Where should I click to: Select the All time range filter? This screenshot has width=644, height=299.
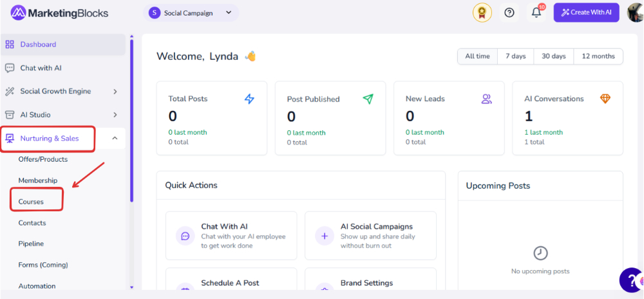click(477, 56)
